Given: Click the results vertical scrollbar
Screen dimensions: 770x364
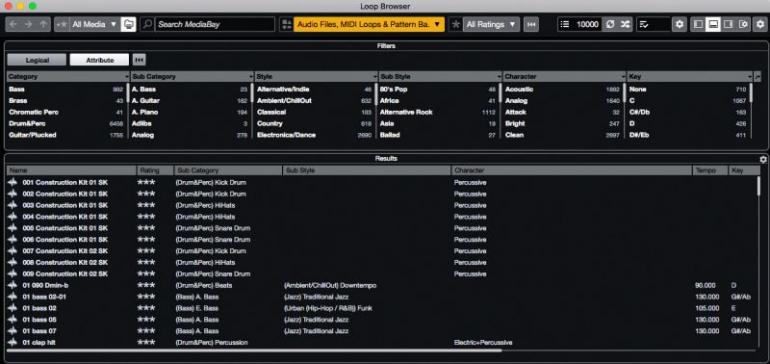Looking at the screenshot, I should click(759, 187).
